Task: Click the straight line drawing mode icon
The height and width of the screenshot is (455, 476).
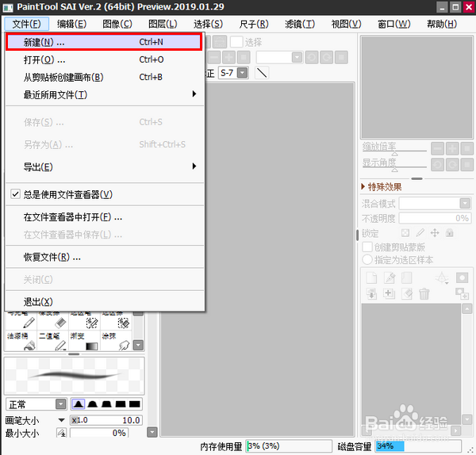Action: coord(262,73)
